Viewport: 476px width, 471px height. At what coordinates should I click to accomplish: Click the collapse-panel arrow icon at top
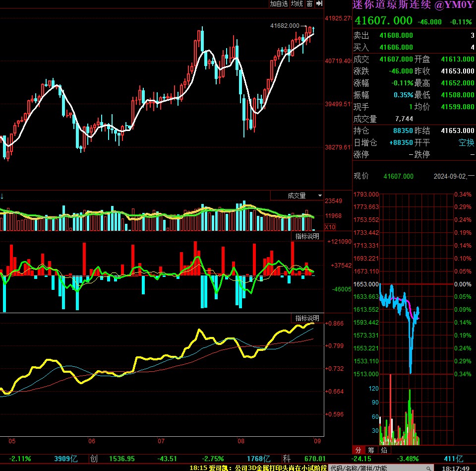(x=319, y=3)
